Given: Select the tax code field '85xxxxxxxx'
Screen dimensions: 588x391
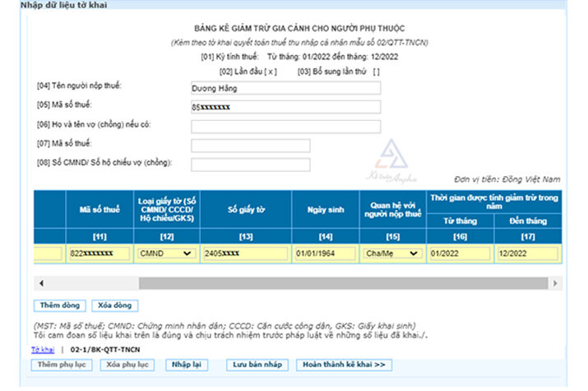Looking at the screenshot, I should [285, 107].
